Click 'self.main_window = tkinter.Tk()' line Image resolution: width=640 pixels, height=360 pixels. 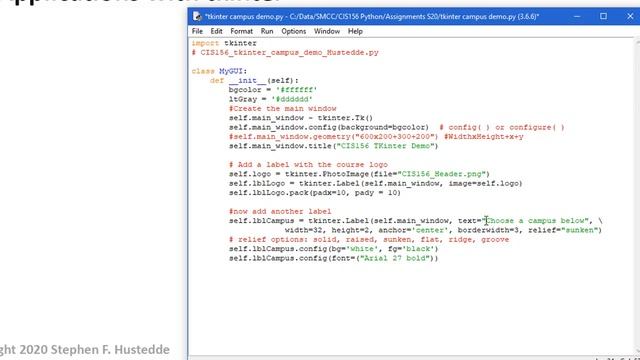pos(301,118)
